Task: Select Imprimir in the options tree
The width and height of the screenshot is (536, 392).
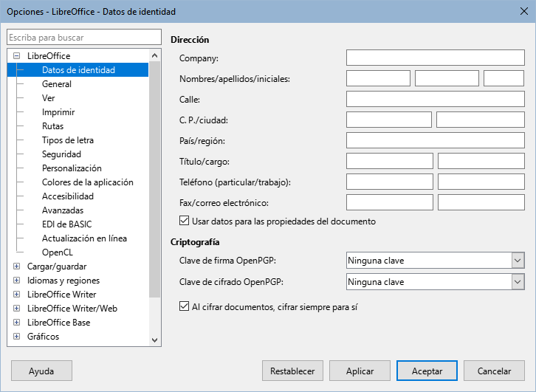Action: click(58, 111)
